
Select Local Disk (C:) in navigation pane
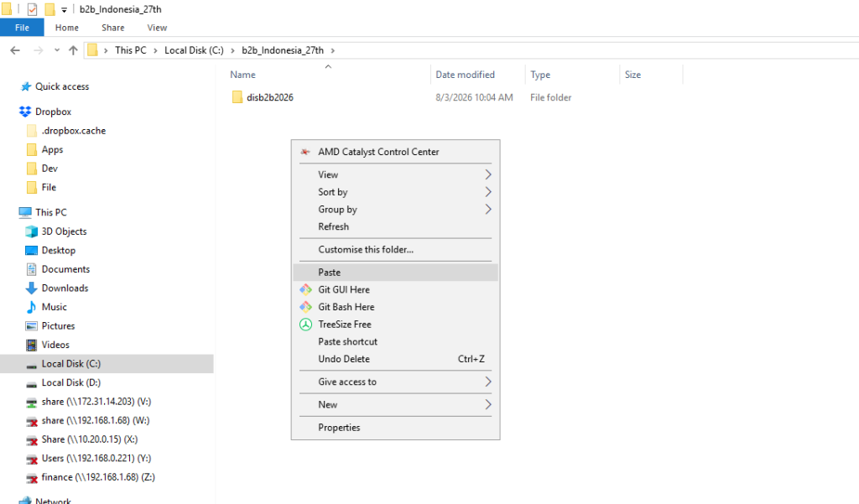107,364
